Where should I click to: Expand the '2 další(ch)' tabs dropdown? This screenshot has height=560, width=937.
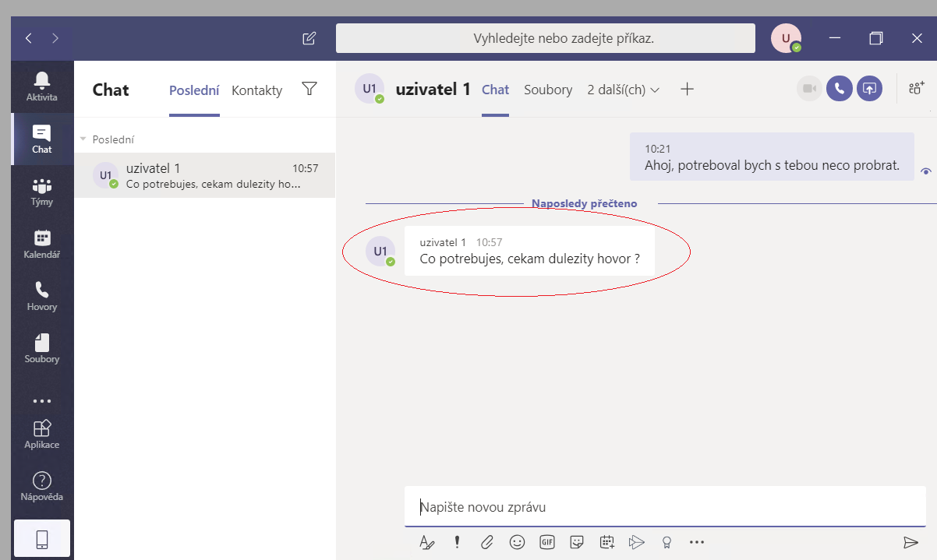click(624, 90)
